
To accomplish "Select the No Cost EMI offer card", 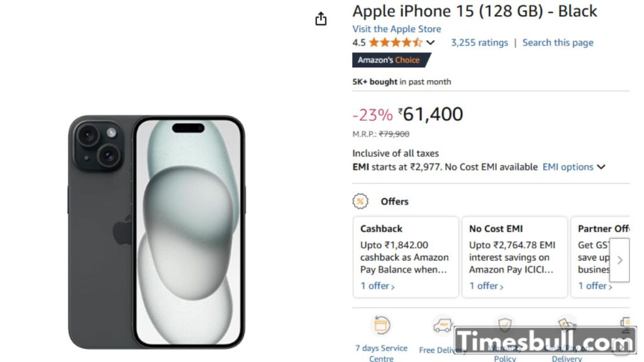I will 514,251.
